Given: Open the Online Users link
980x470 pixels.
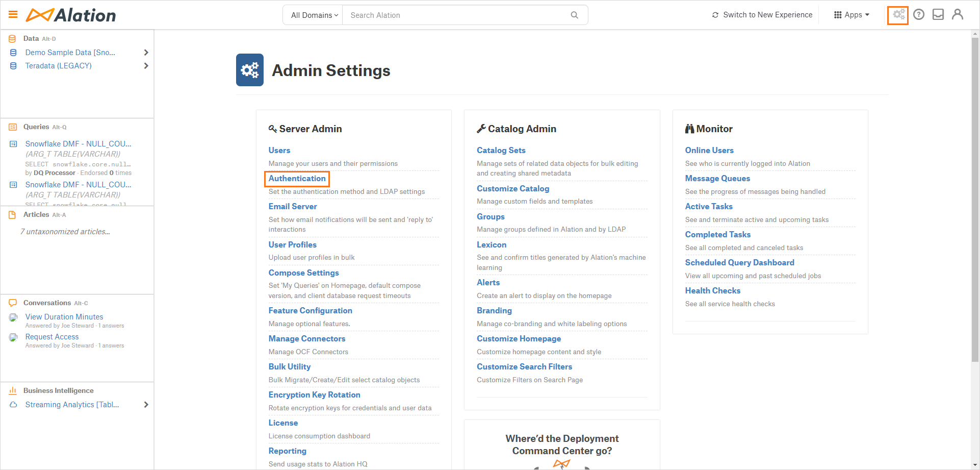Looking at the screenshot, I should pyautogui.click(x=709, y=151).
